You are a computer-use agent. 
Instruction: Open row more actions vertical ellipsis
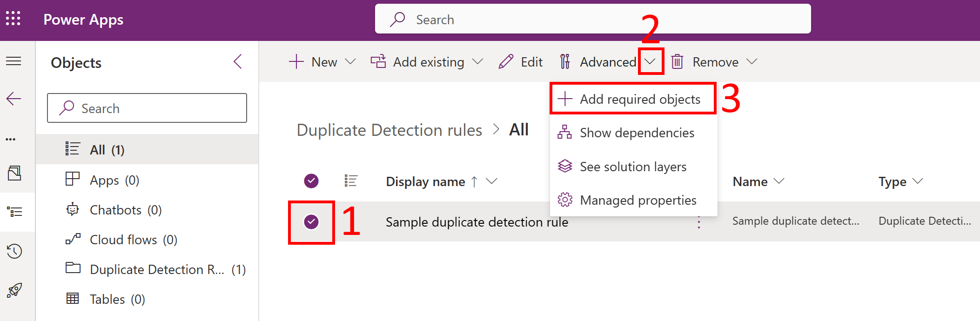coord(698,223)
